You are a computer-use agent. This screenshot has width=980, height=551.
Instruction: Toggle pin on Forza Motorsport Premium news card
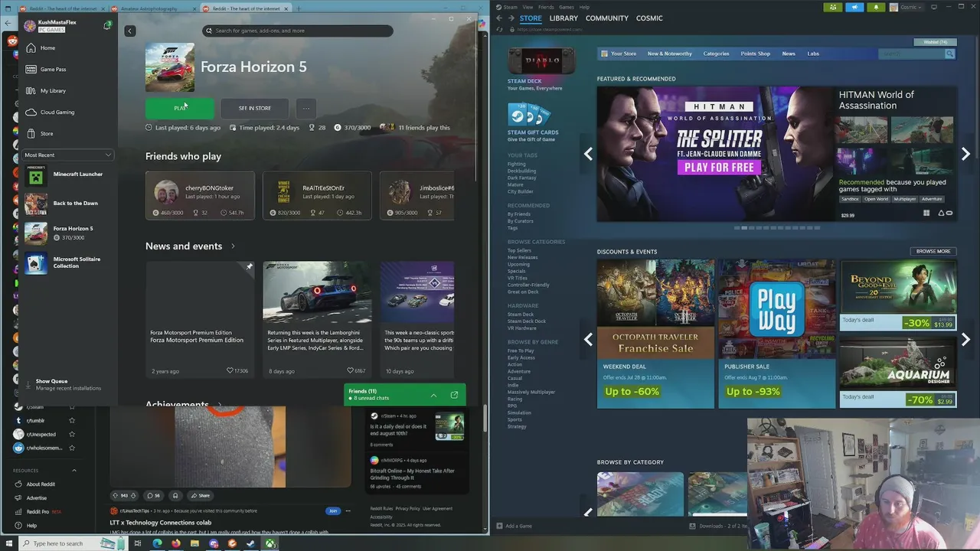pyautogui.click(x=249, y=267)
